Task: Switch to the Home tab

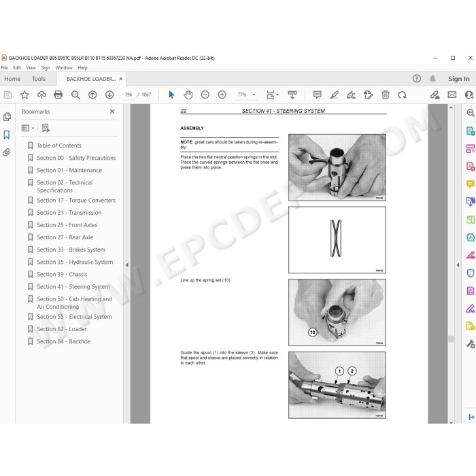Action: pyautogui.click(x=12, y=79)
